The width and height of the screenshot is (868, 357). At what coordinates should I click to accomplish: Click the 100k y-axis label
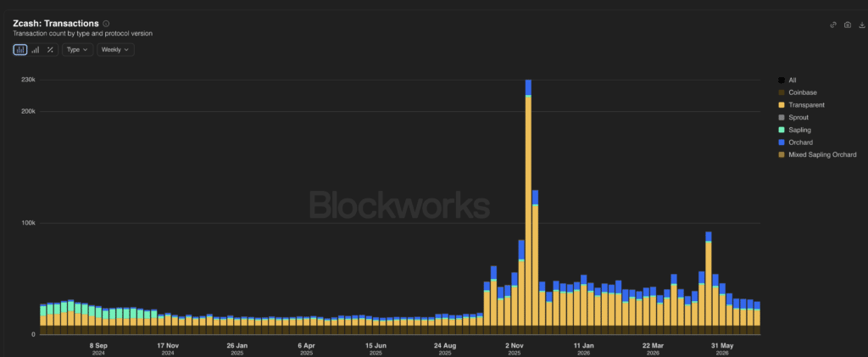pos(29,223)
